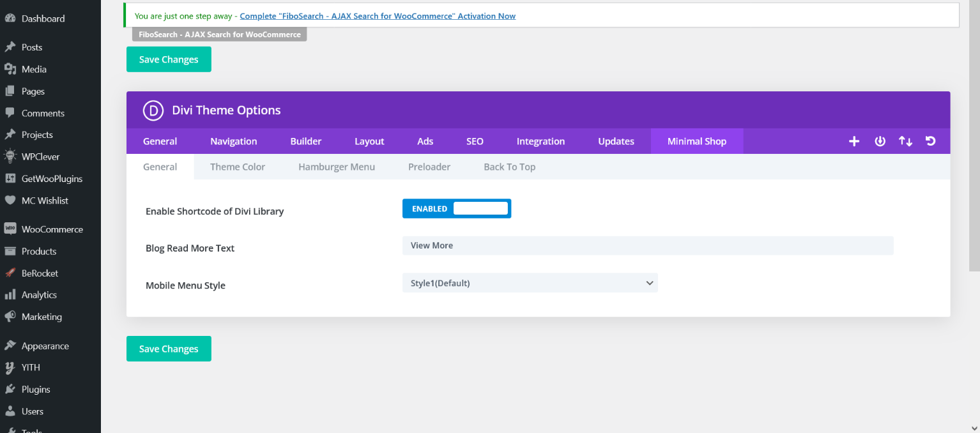Click the FiboSearch gray label tag
The image size is (980, 433).
pos(219,34)
